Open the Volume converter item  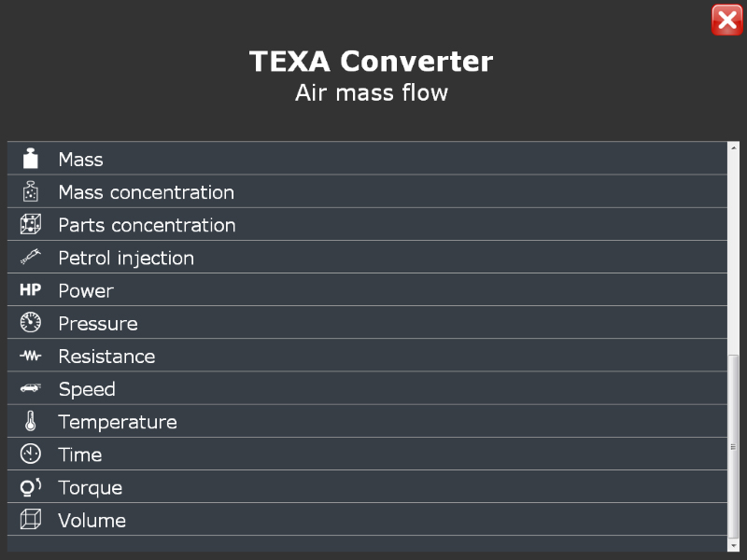[367, 520]
